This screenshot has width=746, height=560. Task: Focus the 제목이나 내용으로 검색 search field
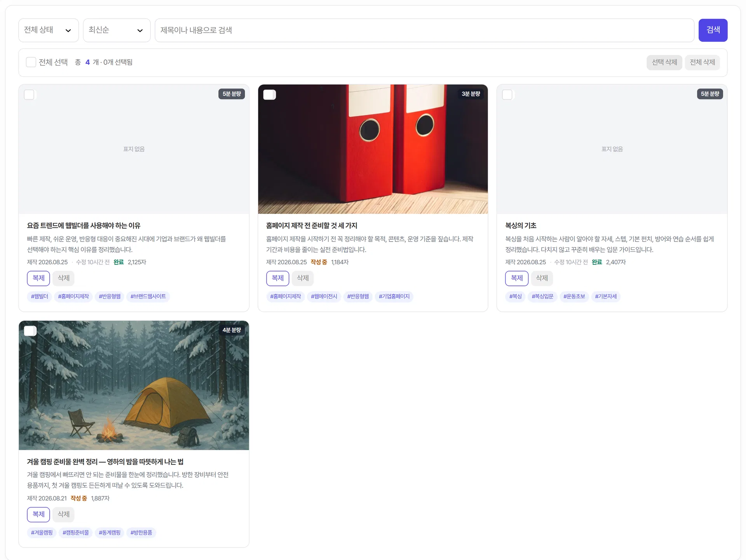[x=424, y=30]
